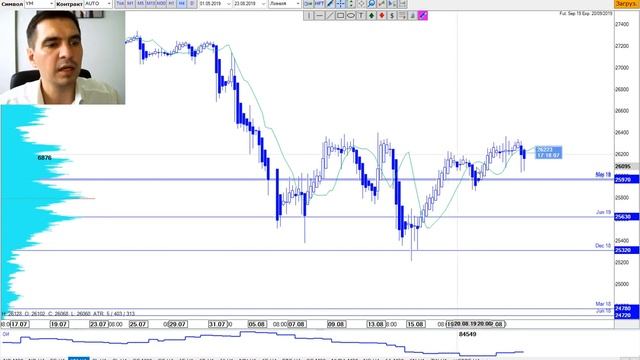
Task: Click the 25630 price level label
Action: 626,217
